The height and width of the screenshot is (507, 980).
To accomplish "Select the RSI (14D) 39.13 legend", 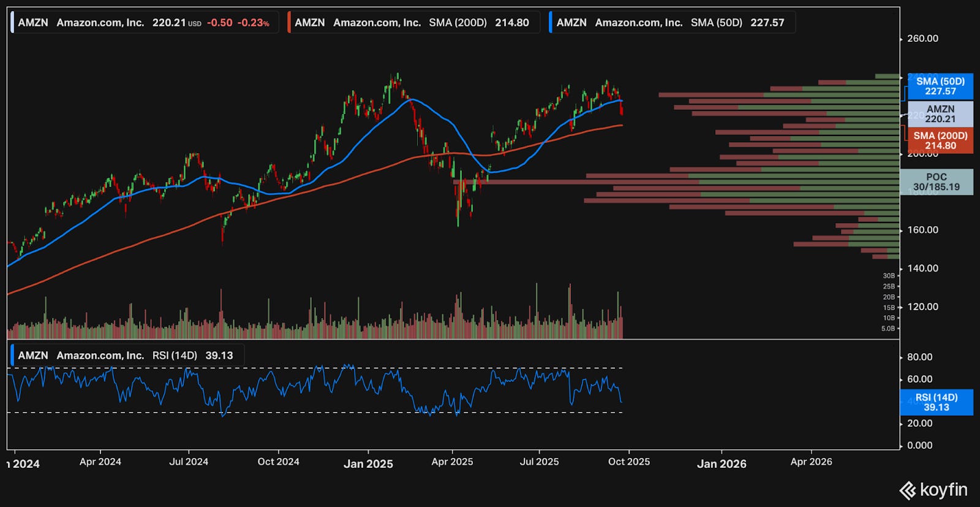I will pyautogui.click(x=127, y=356).
